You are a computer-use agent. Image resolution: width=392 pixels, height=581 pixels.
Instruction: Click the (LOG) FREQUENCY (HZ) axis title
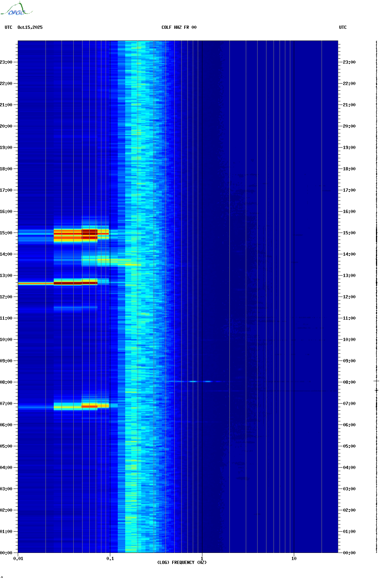(182, 562)
